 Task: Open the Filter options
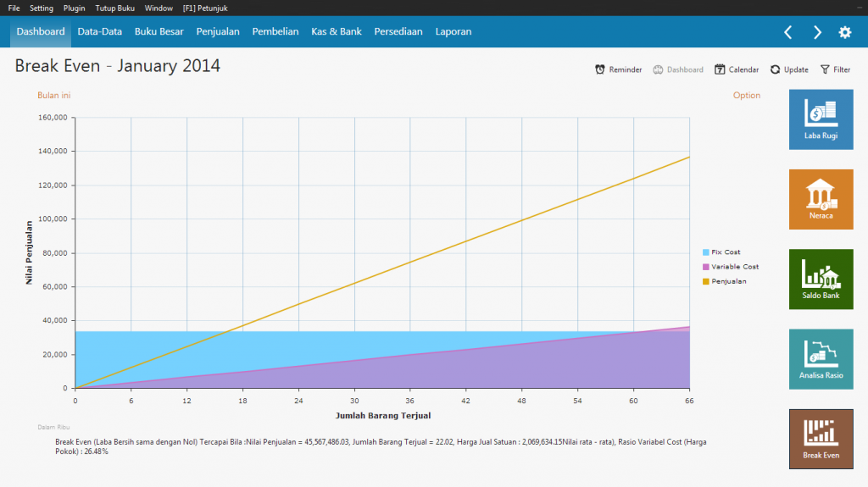pos(835,69)
